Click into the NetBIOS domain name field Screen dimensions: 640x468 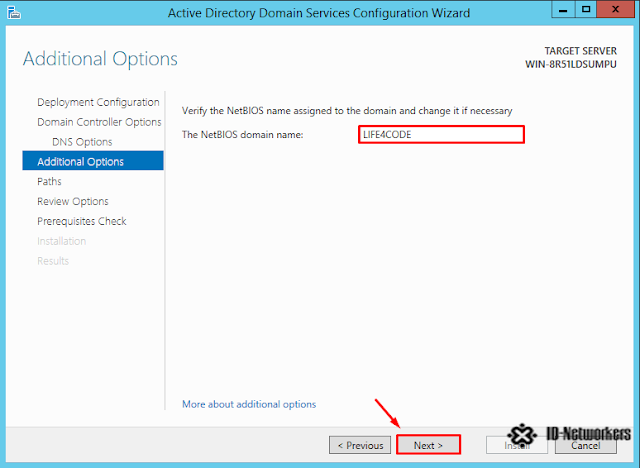coord(441,135)
